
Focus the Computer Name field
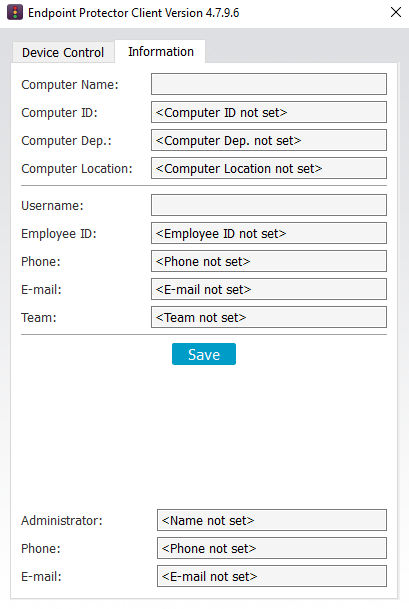click(269, 84)
